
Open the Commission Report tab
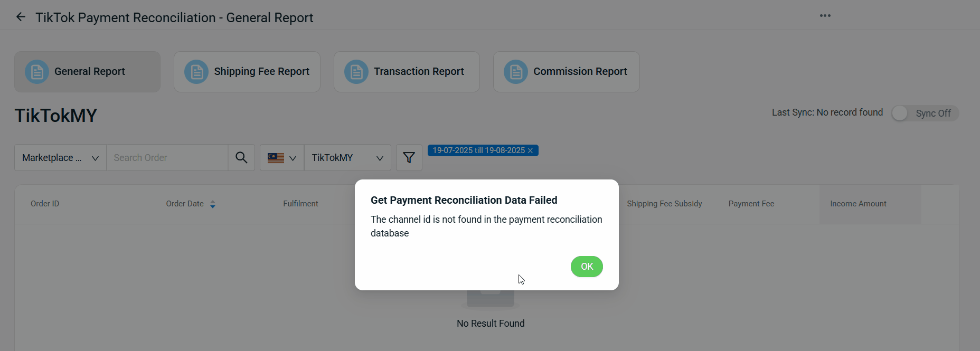point(566,72)
